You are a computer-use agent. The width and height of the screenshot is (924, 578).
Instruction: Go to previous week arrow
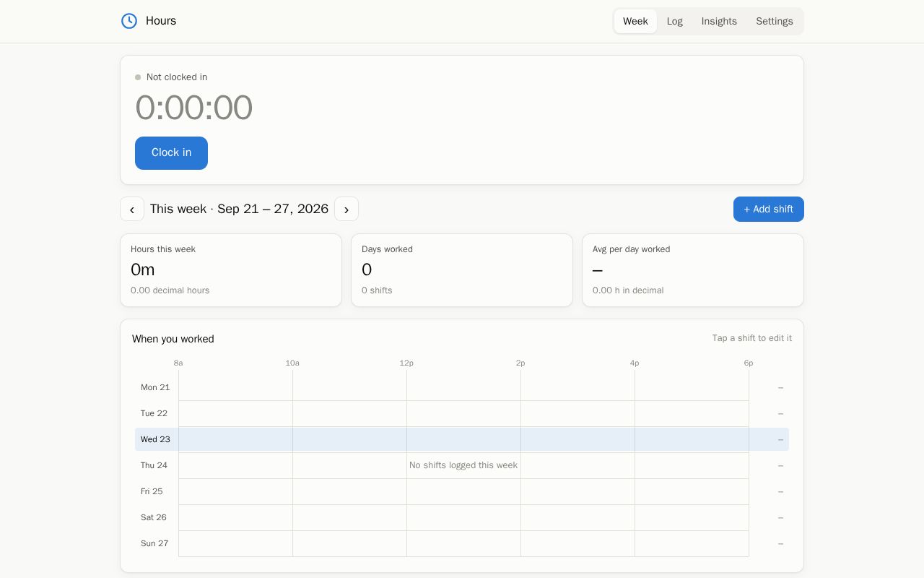tap(132, 209)
